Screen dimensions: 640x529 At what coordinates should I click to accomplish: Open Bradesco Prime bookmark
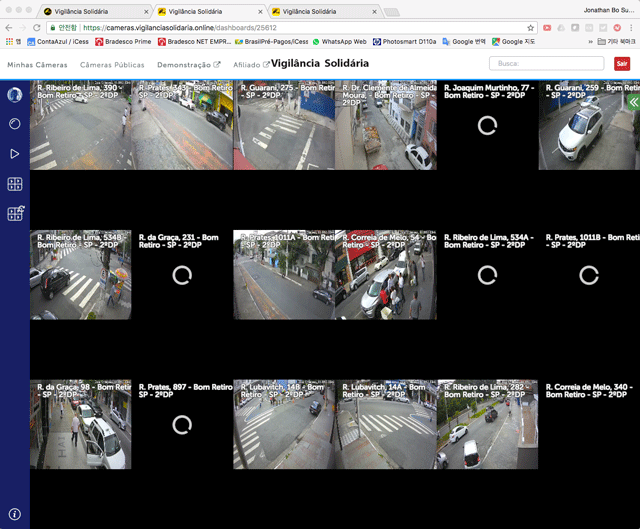[123, 42]
